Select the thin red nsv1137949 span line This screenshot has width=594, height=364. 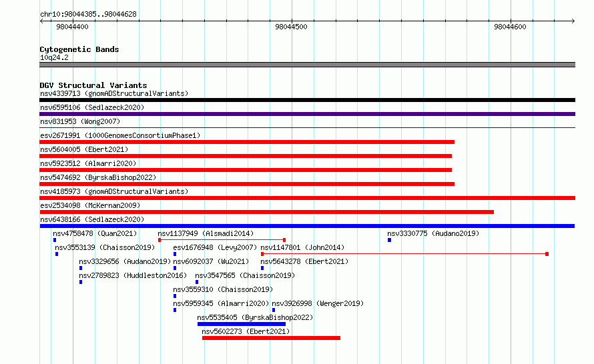coord(222,240)
